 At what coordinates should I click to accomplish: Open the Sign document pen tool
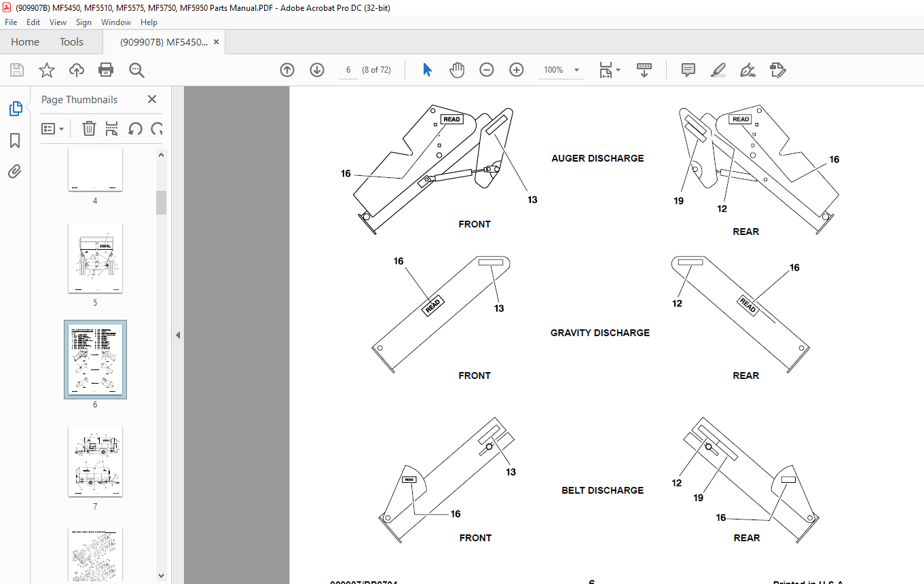(748, 70)
